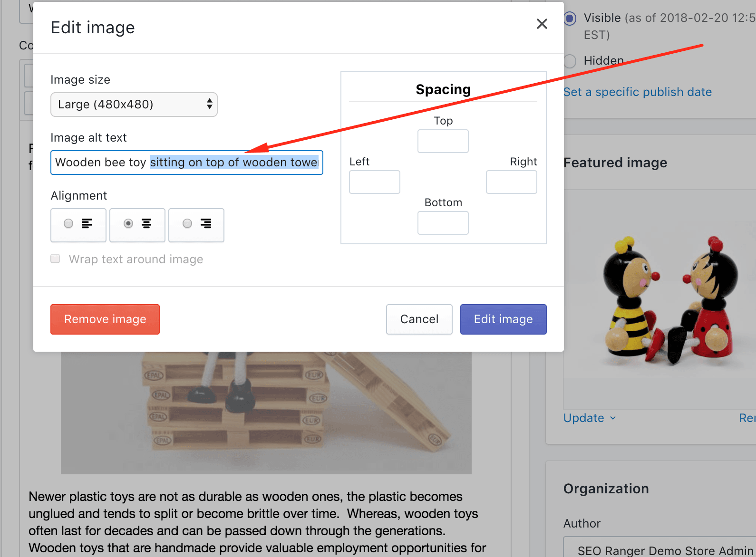The height and width of the screenshot is (557, 756).
Task: Select right alignment radio button
Action: tap(187, 223)
